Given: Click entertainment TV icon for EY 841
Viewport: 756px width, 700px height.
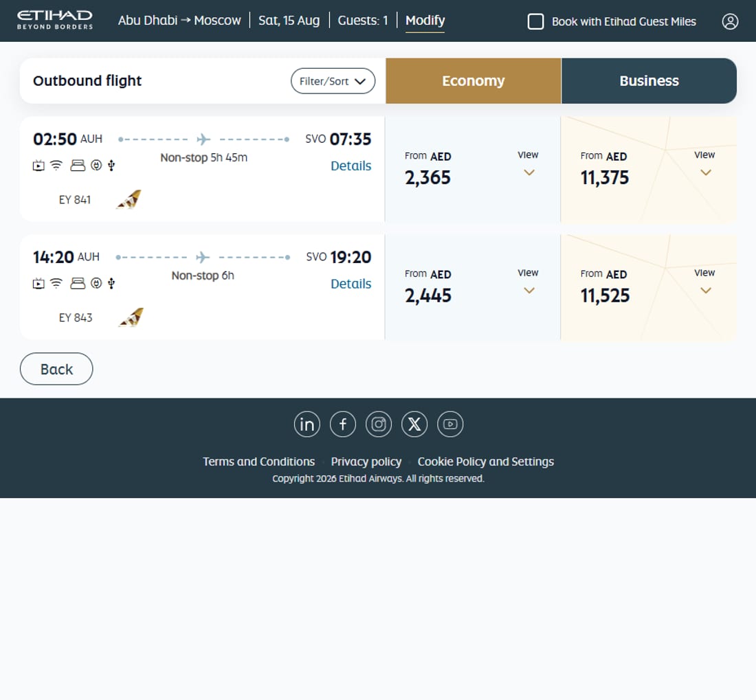Looking at the screenshot, I should tap(38, 166).
